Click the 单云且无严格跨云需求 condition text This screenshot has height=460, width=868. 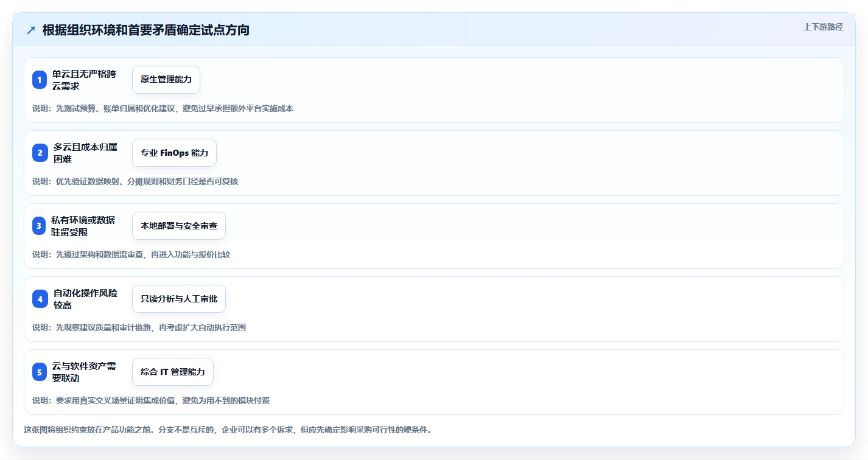pyautogui.click(x=84, y=80)
